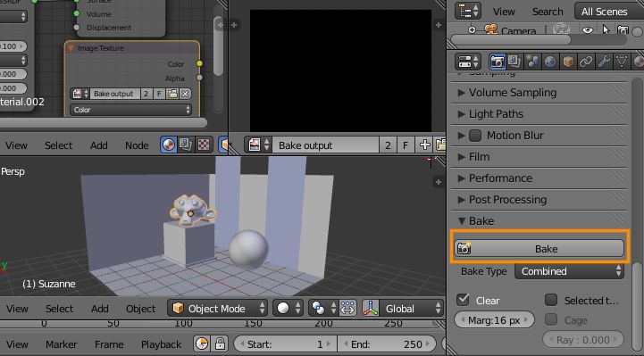Open outliner editor type selector
644x356 pixels.
tap(468, 11)
